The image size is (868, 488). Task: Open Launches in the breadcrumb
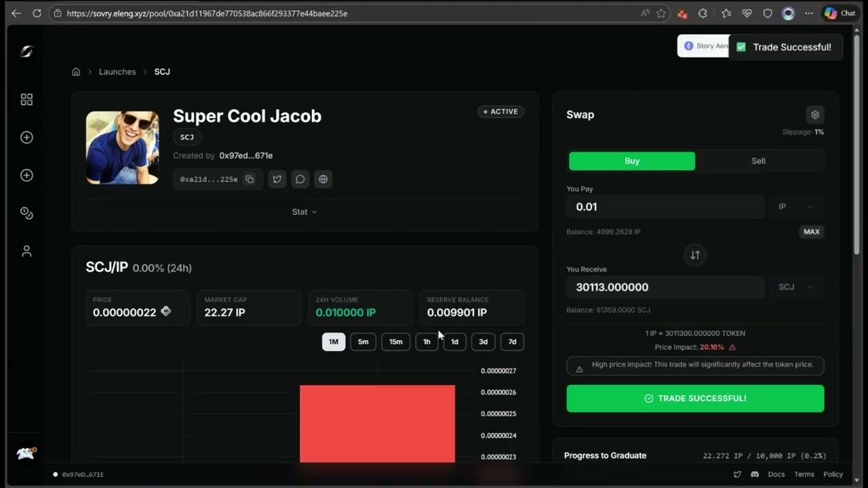point(117,72)
